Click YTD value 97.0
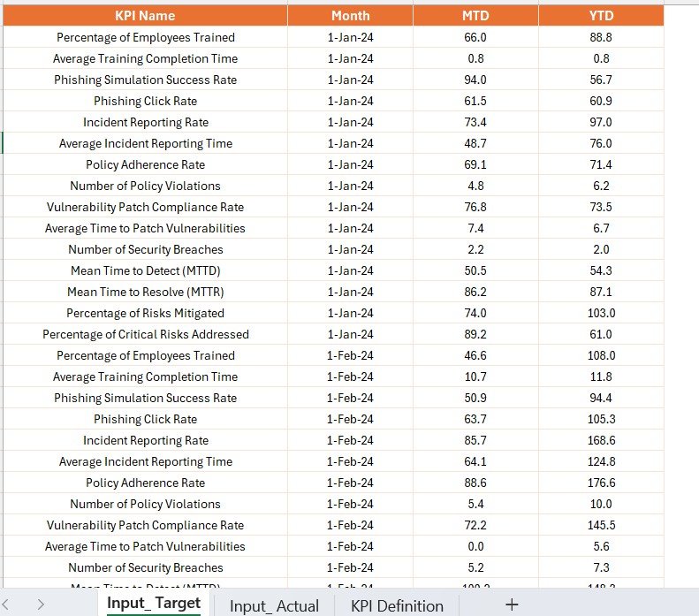Image resolution: width=699 pixels, height=616 pixels. coord(601,122)
